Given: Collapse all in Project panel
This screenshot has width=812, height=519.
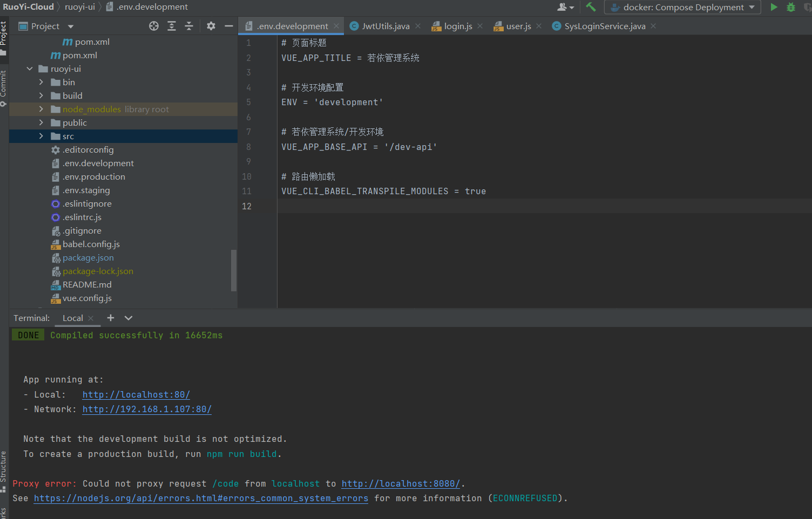Looking at the screenshot, I should click(x=189, y=26).
